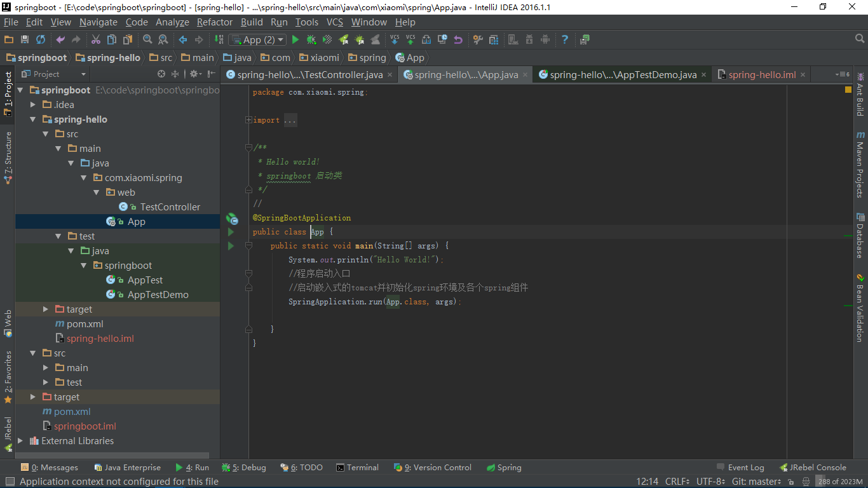Click the VCS Update Project icon
Viewport: 868px width, 488px height.
point(395,39)
